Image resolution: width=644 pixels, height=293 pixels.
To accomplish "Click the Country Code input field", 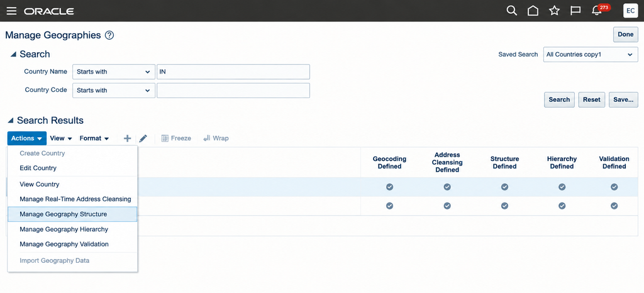I will pyautogui.click(x=233, y=91).
